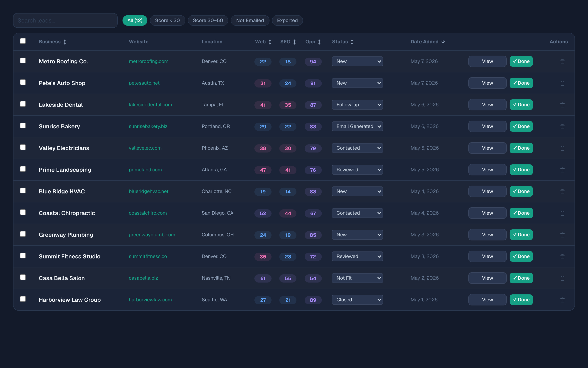Screen dimensions: 588x368
Task: Select the All (12) filter
Action: pyautogui.click(x=135, y=20)
